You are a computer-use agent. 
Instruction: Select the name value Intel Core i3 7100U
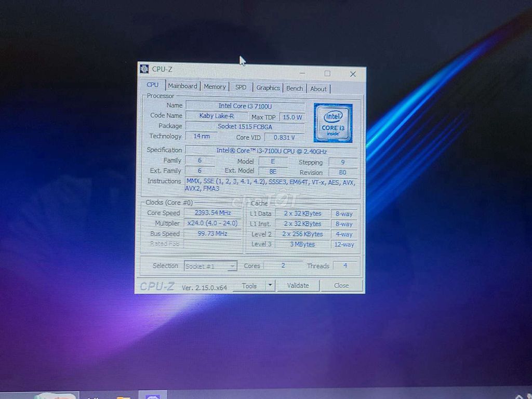click(245, 106)
